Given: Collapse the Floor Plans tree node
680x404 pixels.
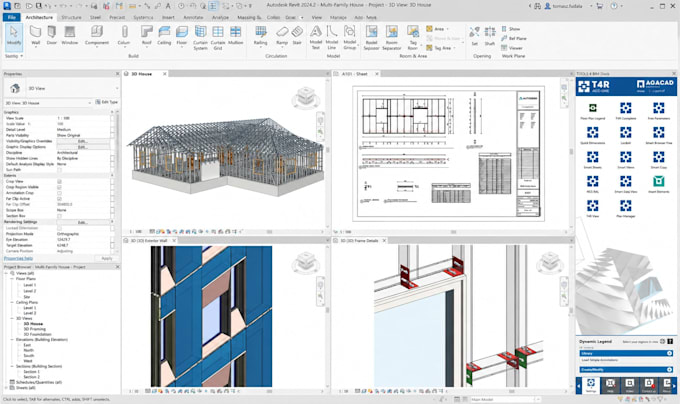Looking at the screenshot, I should click(x=12, y=279).
